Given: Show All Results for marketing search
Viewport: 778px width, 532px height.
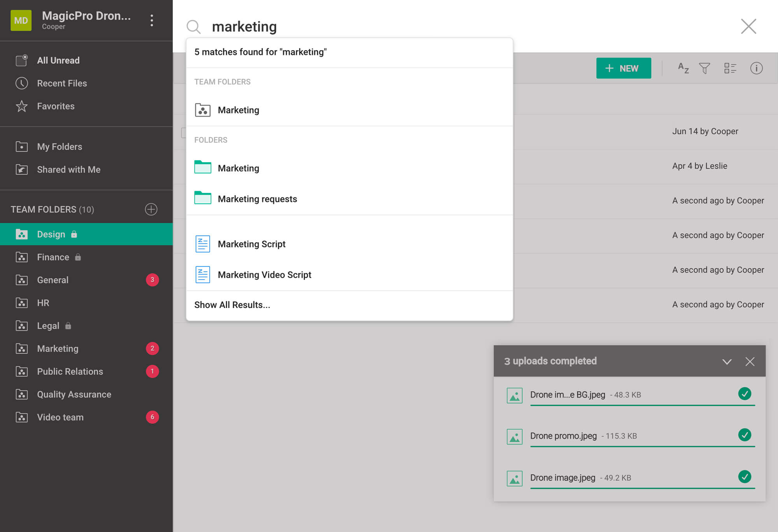Looking at the screenshot, I should tap(233, 305).
